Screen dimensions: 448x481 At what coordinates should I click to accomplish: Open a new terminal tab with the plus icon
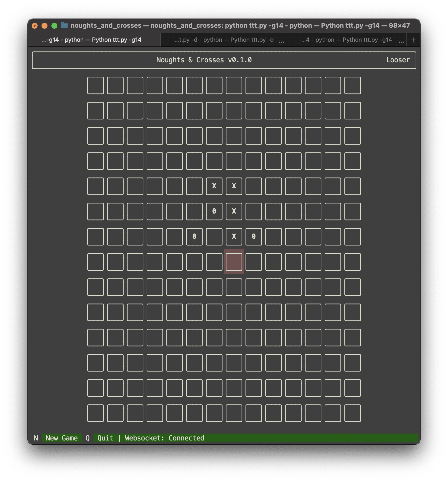pyautogui.click(x=413, y=40)
